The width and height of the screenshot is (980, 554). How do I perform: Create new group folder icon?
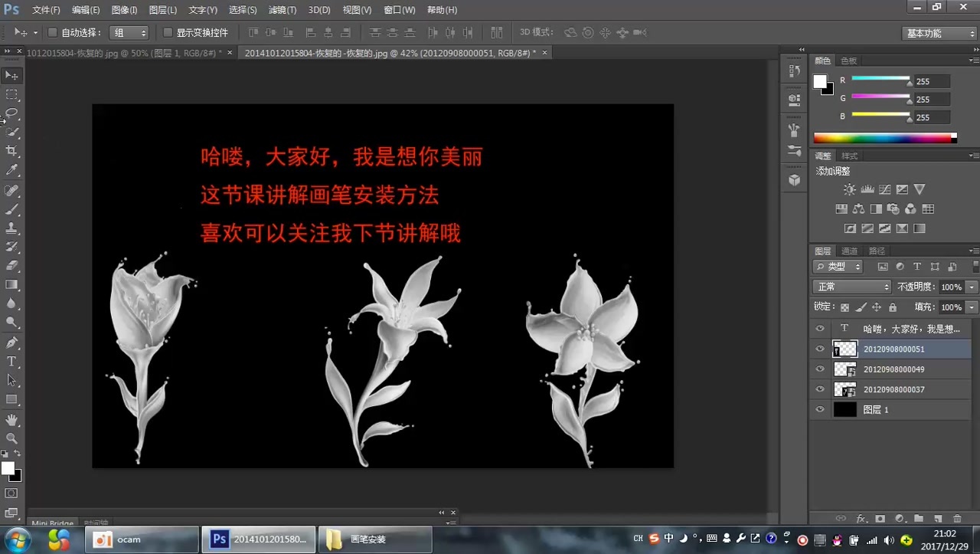(918, 519)
